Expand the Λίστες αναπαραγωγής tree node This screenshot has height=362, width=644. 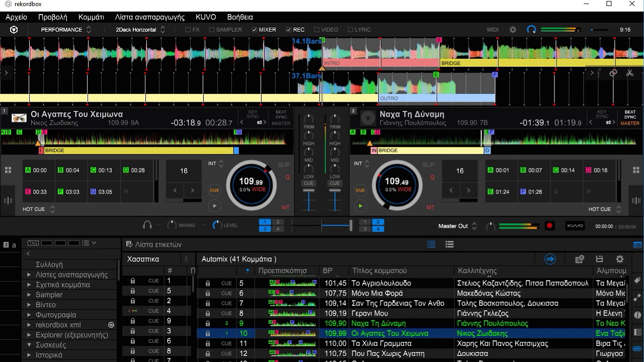point(29,275)
